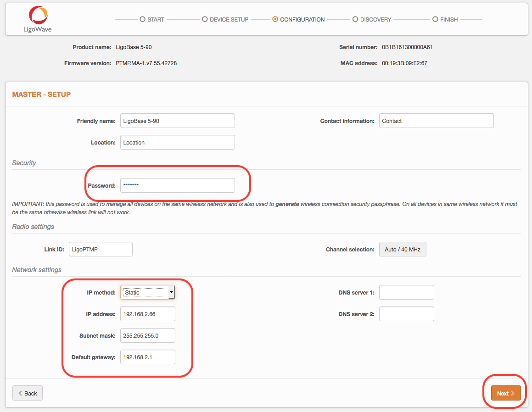
Task: Click the MASTER - SETUP section header
Action: tap(41, 94)
